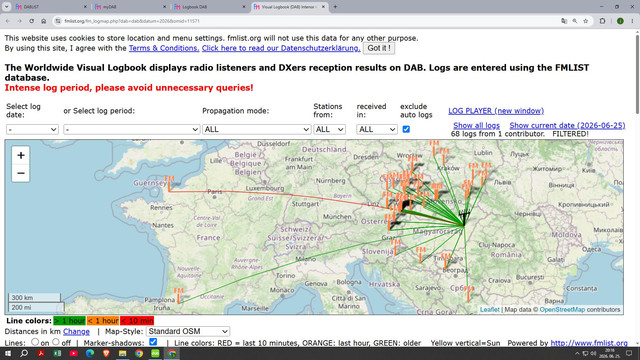Open the Datenschutzerklärung link
The height and width of the screenshot is (360, 640).
click(x=281, y=48)
